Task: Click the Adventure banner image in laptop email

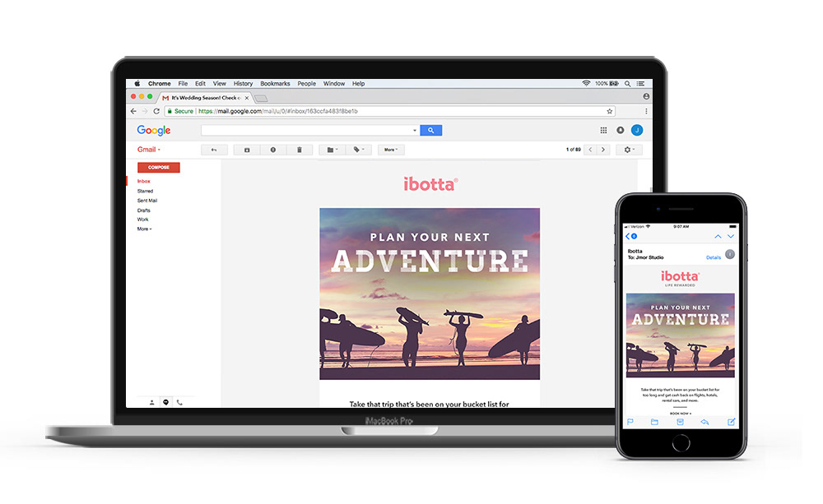Action: pos(430,294)
